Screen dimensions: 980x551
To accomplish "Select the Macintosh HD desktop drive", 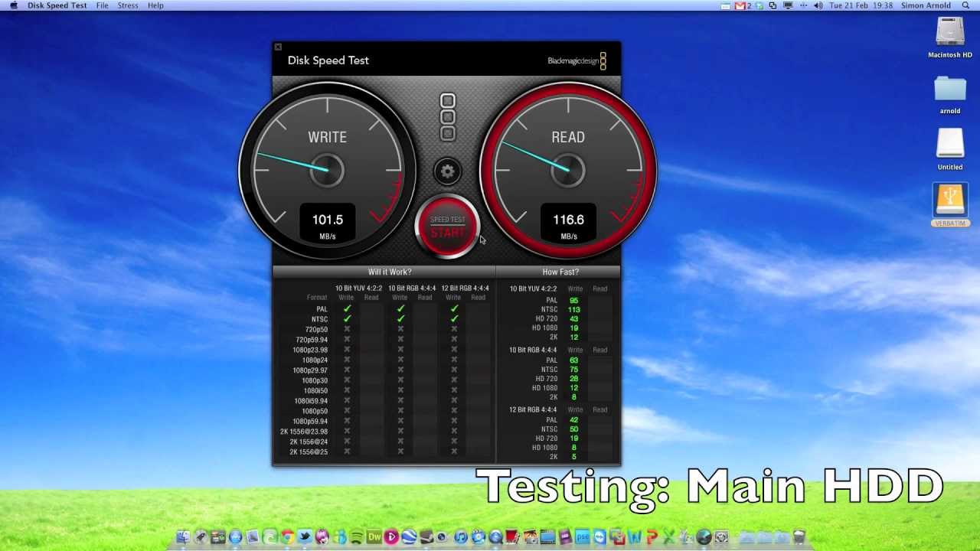I will (950, 37).
